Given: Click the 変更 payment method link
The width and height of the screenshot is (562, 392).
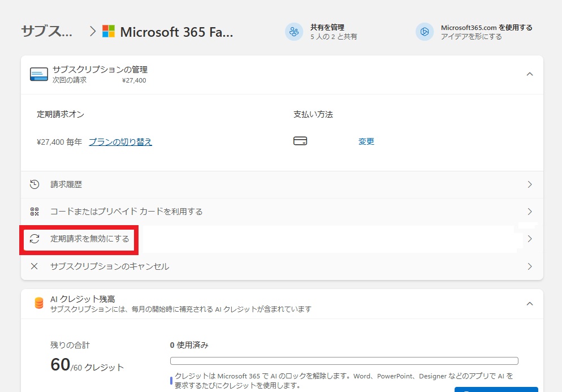Looking at the screenshot, I should 366,141.
